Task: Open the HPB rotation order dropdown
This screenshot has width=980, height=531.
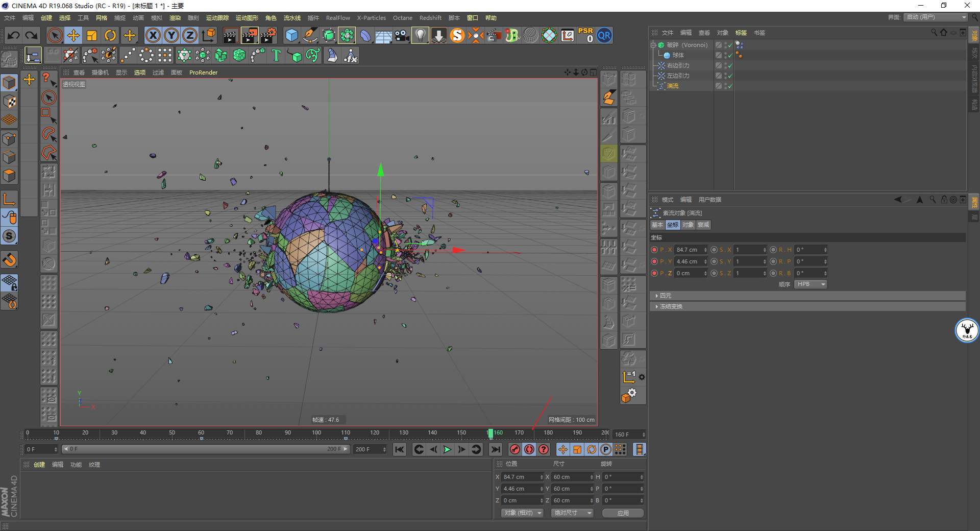Action: point(811,284)
